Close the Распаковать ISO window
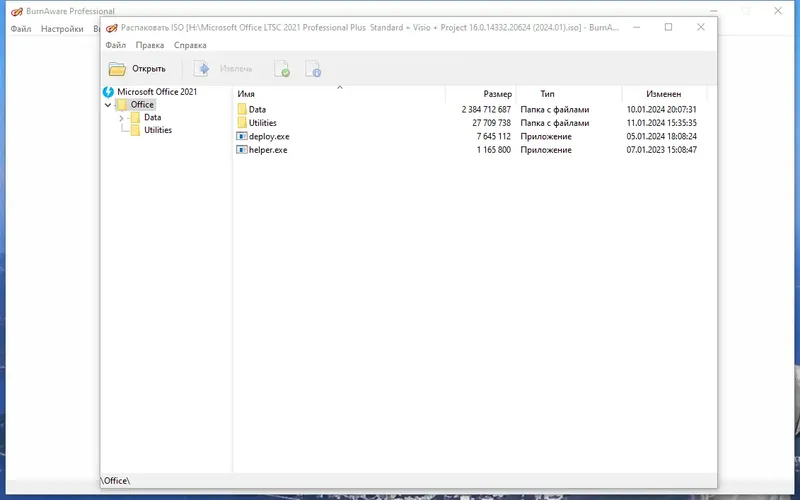 pos(701,27)
